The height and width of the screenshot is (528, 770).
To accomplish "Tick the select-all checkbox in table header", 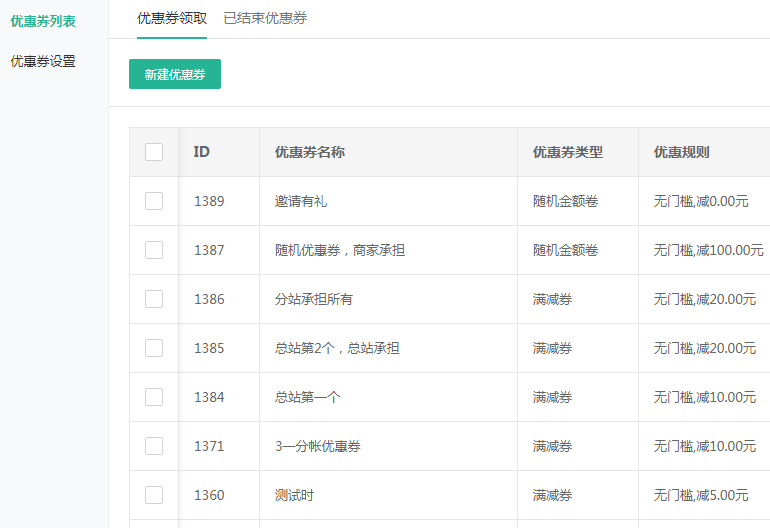I will (x=154, y=152).
